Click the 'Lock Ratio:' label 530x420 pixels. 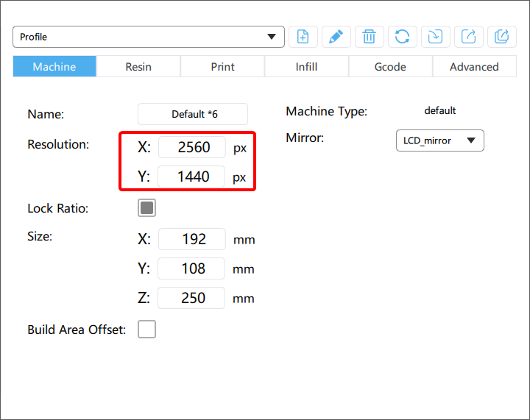58,208
